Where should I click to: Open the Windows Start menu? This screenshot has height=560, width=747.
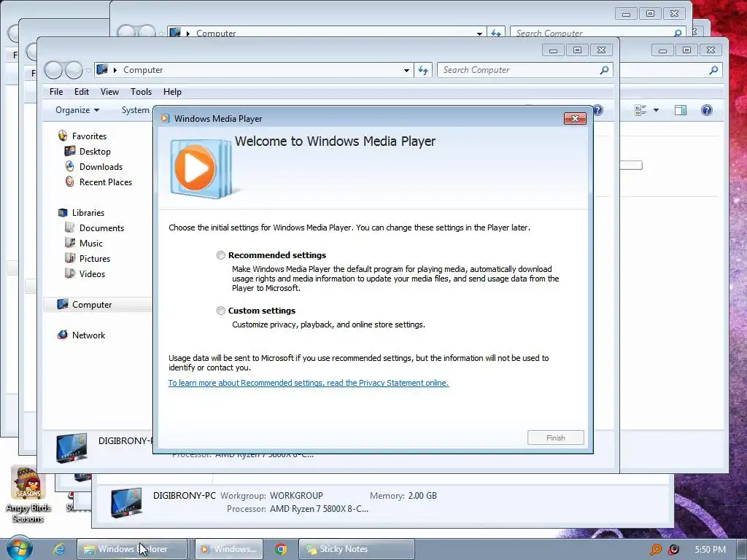point(19,548)
